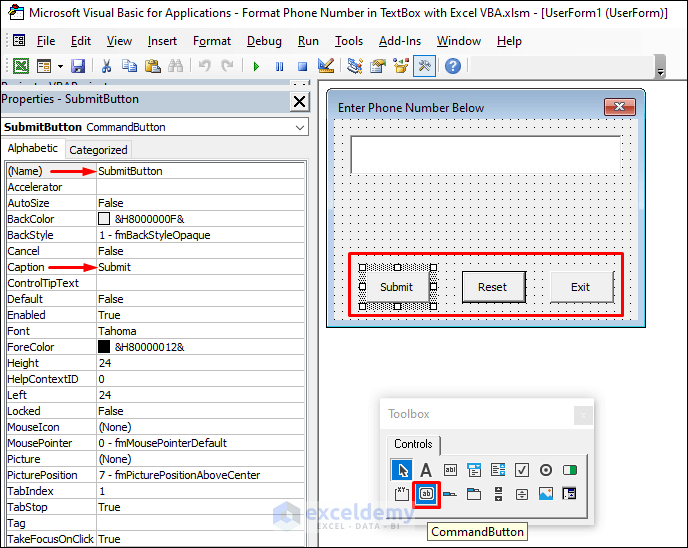Image resolution: width=688 pixels, height=548 pixels.
Task: Click the blue Help question mark icon
Action: (x=453, y=66)
